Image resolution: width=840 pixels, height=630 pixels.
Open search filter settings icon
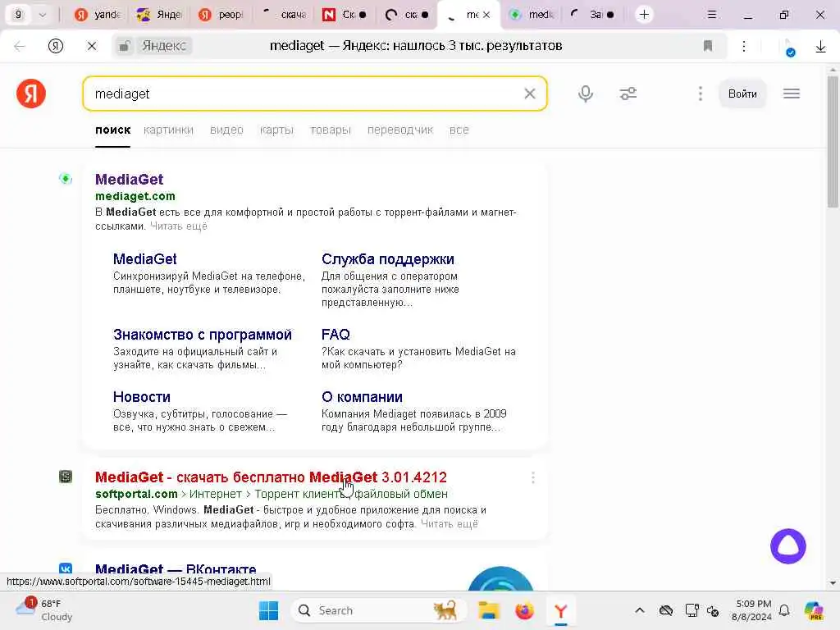point(628,94)
